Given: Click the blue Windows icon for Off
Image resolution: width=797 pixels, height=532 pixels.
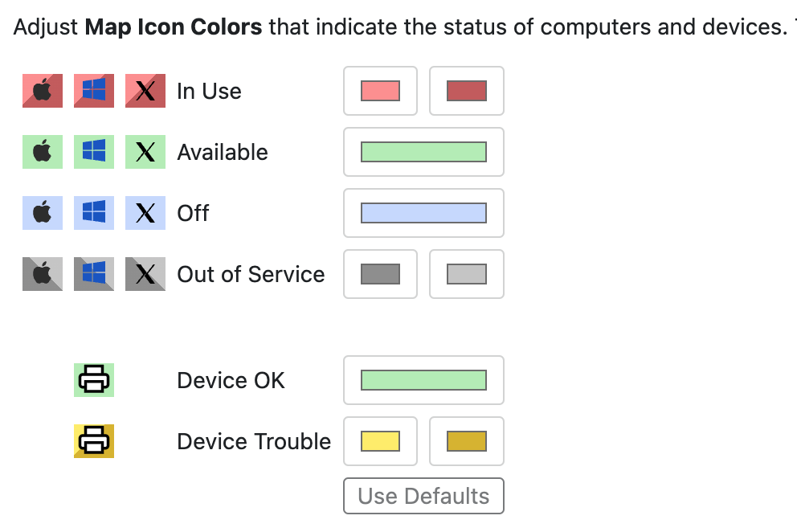Looking at the screenshot, I should point(94,213).
